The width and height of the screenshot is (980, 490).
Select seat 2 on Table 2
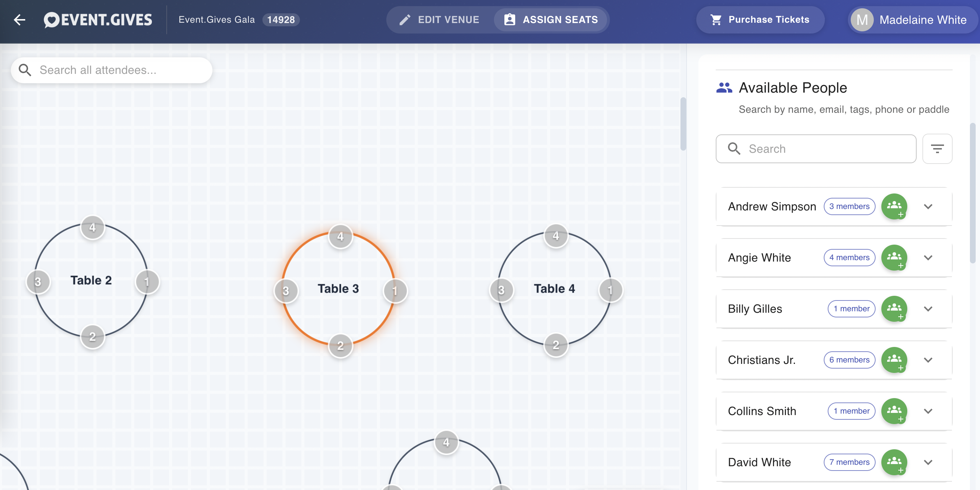93,337
